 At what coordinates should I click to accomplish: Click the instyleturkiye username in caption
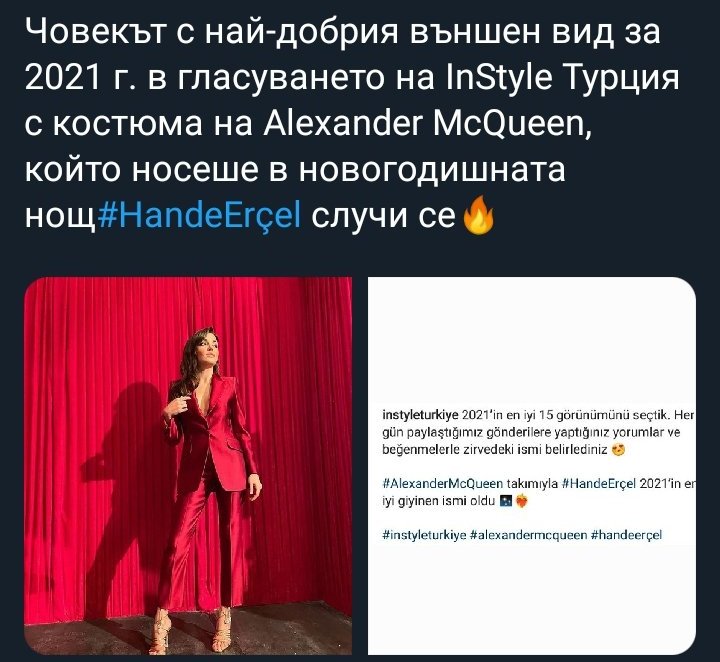coord(420,415)
